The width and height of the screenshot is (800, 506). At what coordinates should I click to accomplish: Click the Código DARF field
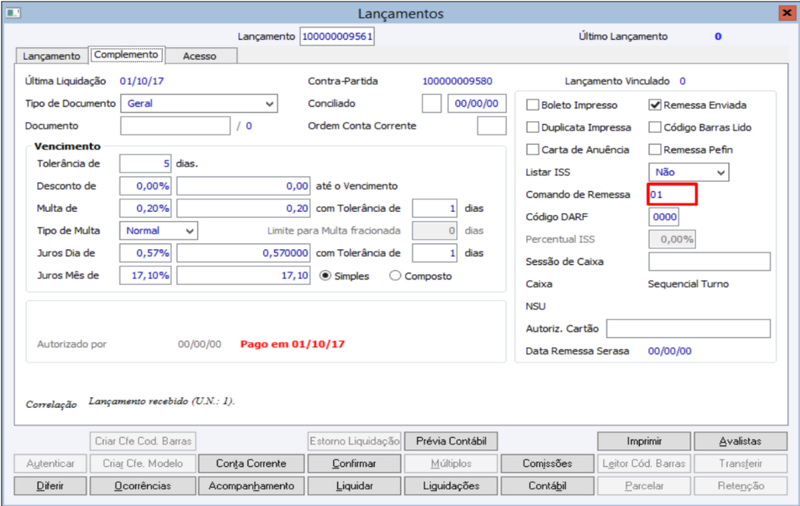(x=664, y=217)
